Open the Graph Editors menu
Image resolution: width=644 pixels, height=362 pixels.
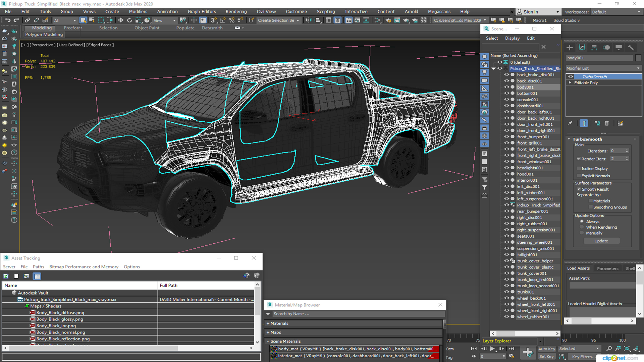coord(202,11)
